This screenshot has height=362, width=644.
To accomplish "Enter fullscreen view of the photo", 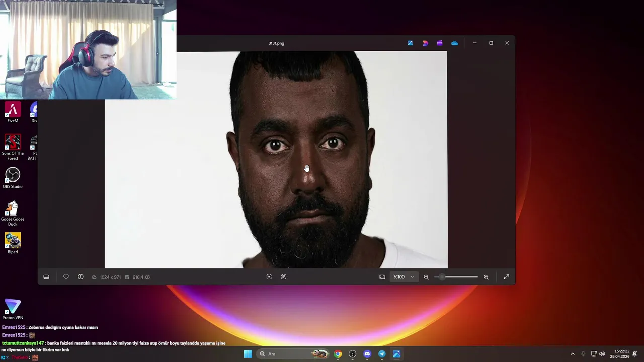I will (x=507, y=277).
